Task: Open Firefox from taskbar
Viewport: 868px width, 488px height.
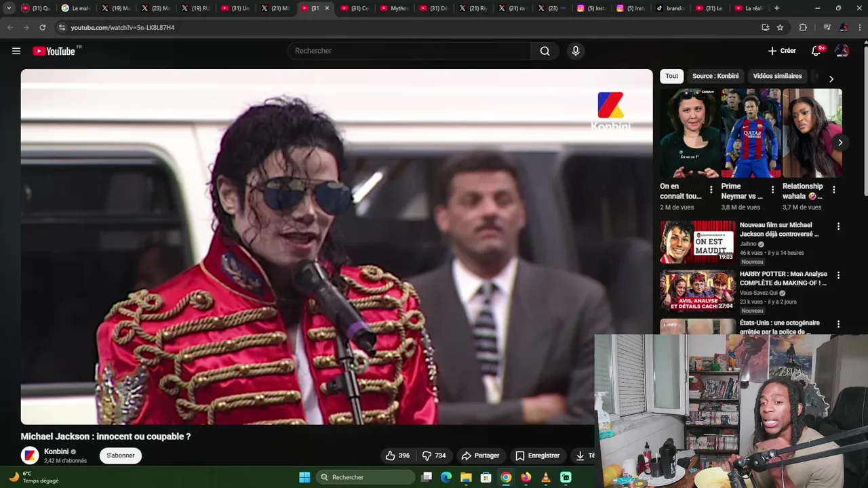Action: [526, 477]
